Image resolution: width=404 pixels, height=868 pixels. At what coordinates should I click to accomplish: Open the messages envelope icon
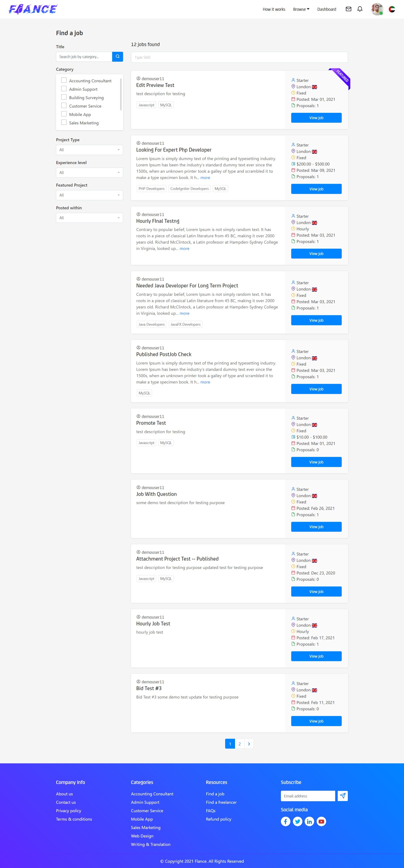348,9
